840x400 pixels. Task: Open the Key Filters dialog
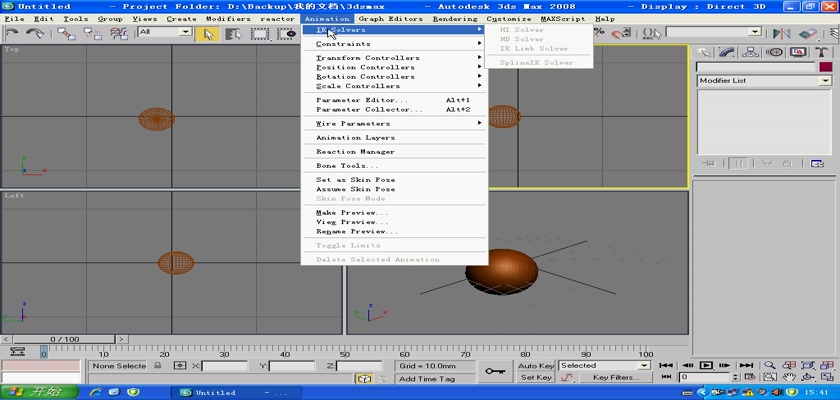point(616,378)
